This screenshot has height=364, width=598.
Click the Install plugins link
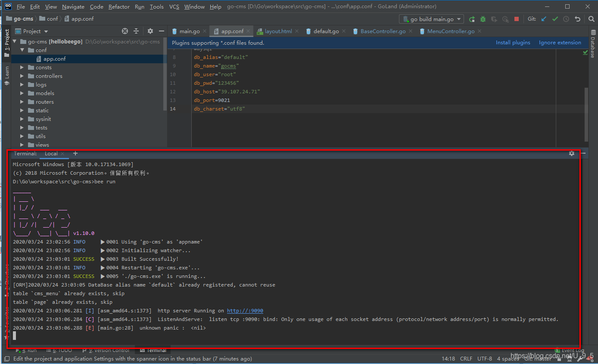tap(513, 43)
